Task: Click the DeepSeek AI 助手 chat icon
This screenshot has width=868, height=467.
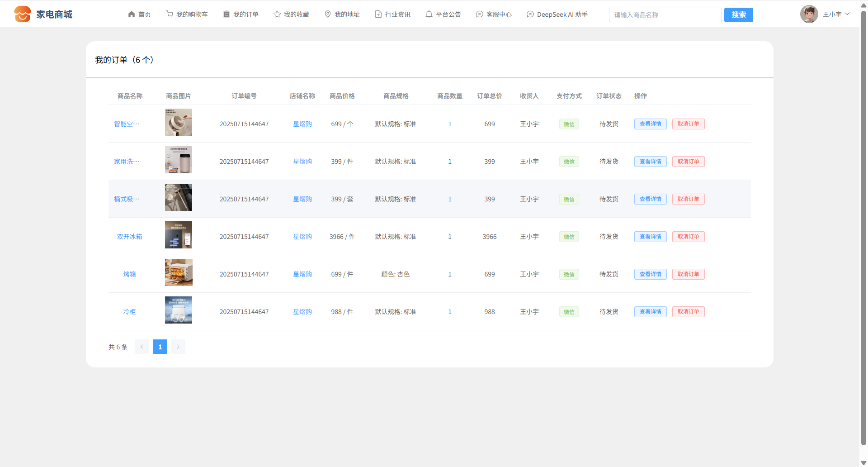Action: pyautogui.click(x=530, y=14)
